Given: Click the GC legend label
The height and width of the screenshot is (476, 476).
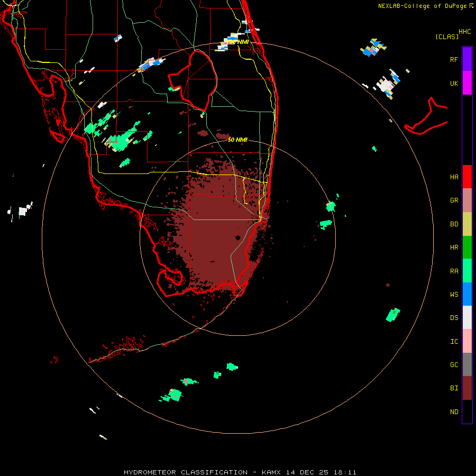Looking at the screenshot, I should click(454, 364).
